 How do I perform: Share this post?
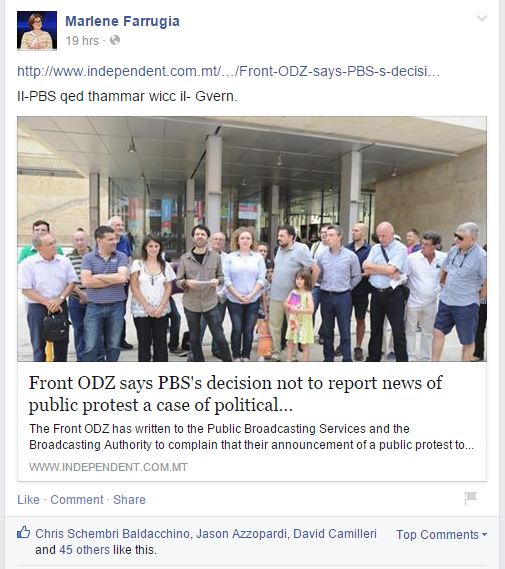pos(129,500)
